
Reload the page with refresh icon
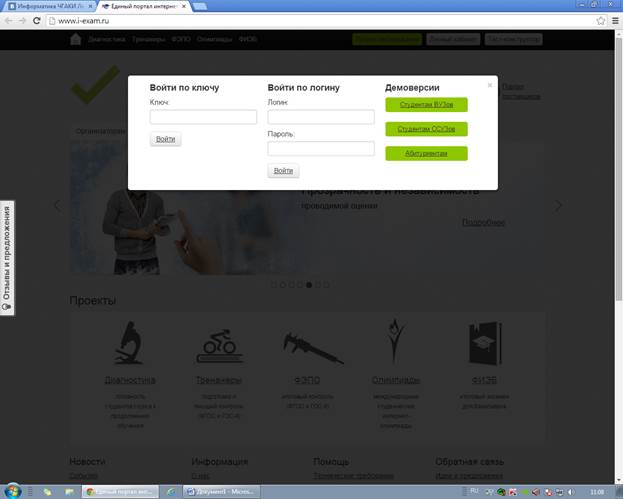pos(37,21)
